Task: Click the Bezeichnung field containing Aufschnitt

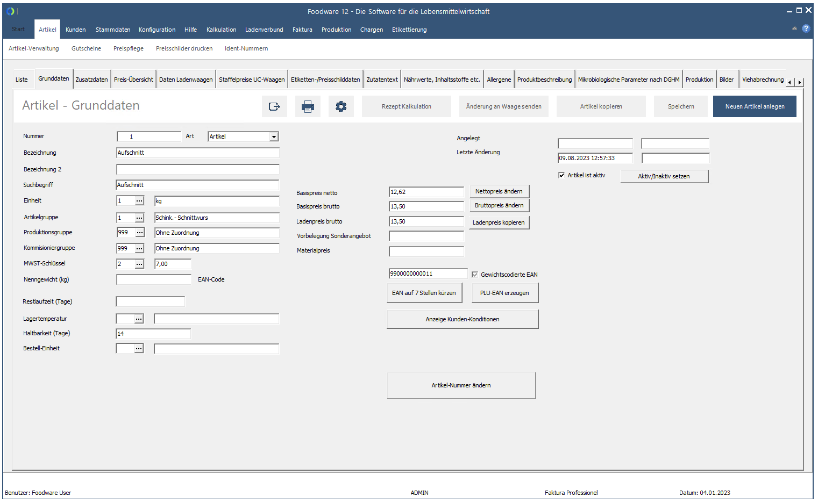Action: (198, 153)
